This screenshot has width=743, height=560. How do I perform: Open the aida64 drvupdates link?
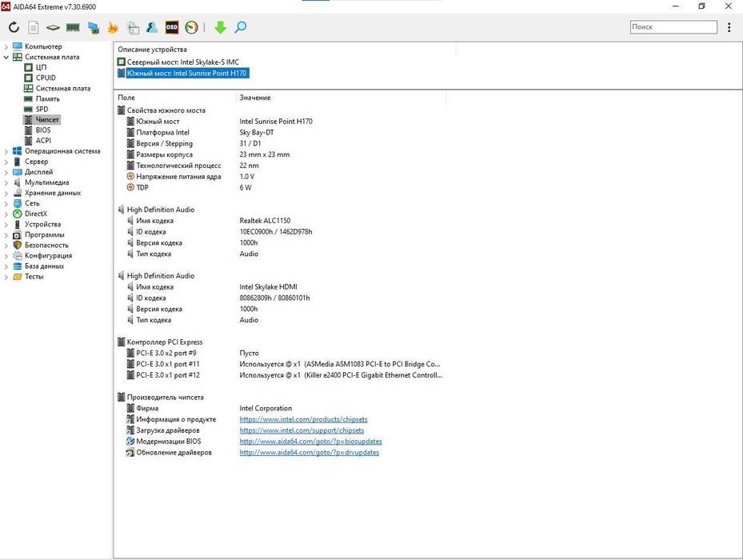[309, 452]
